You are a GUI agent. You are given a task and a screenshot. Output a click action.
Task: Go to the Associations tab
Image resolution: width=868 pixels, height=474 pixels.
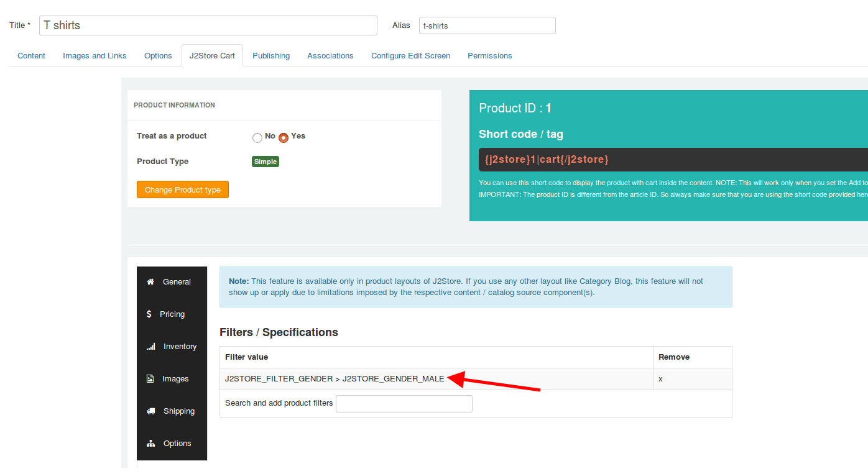330,56
